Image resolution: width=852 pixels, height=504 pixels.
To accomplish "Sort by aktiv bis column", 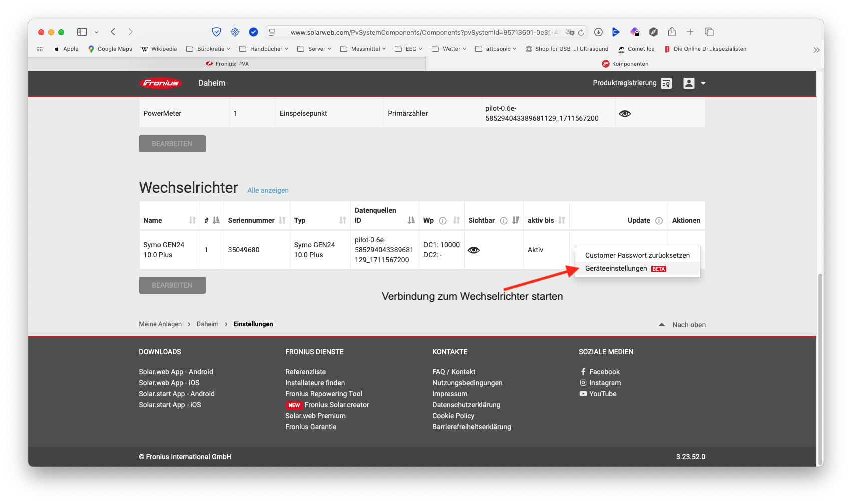I will (x=562, y=220).
